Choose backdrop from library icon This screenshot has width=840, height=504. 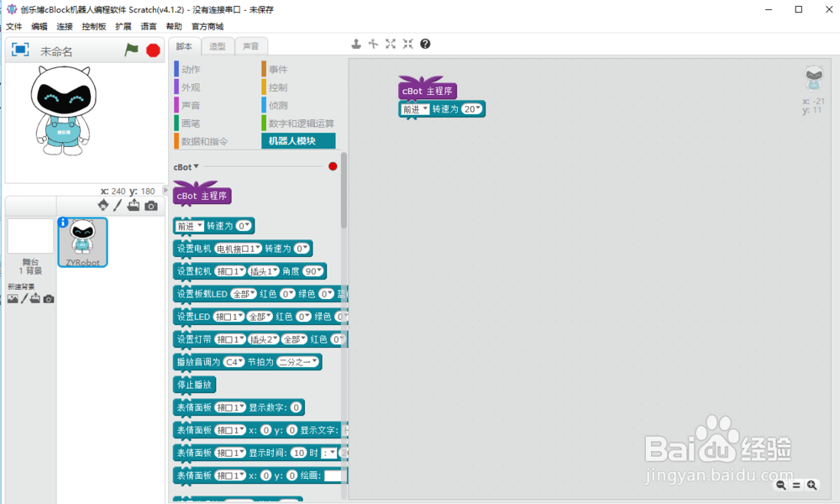pyautogui.click(x=13, y=299)
